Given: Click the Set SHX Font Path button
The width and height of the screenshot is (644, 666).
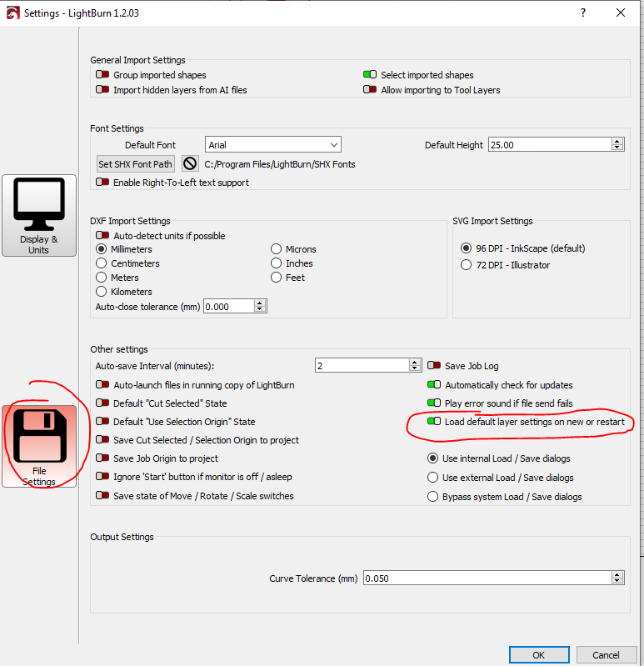Looking at the screenshot, I should pos(136,164).
